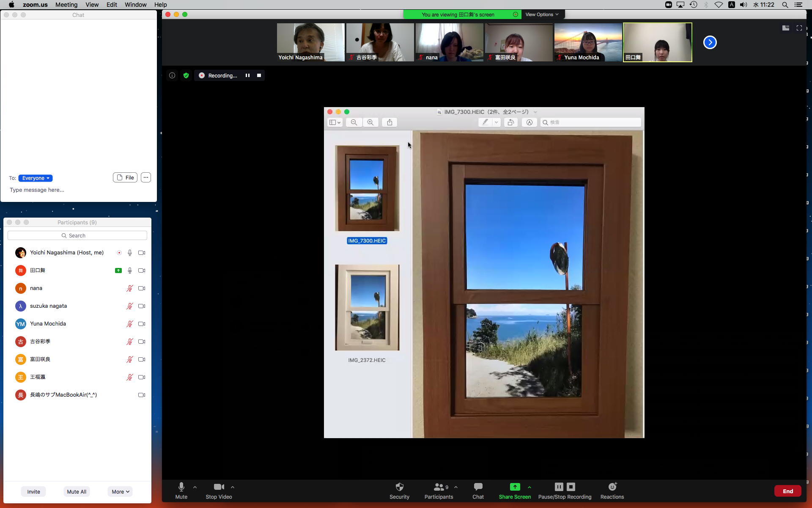Open the Meeting menu in menu bar
This screenshot has height=508, width=812.
66,5
